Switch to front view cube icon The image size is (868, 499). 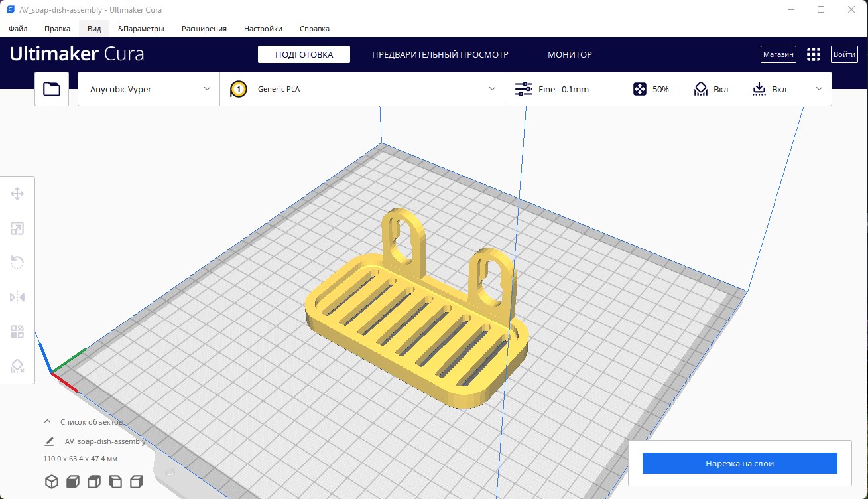(x=73, y=482)
